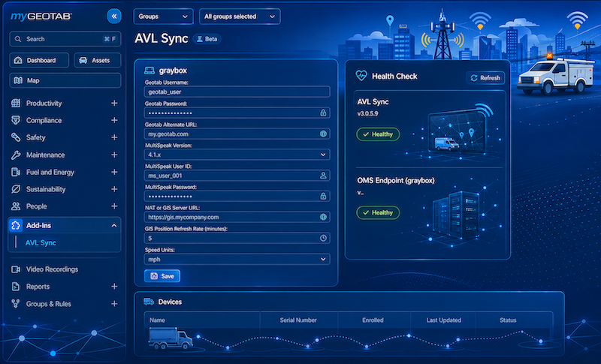Click the Geotab Alternate URL field
Image resolution: width=601 pixels, height=364 pixels.
pos(237,134)
